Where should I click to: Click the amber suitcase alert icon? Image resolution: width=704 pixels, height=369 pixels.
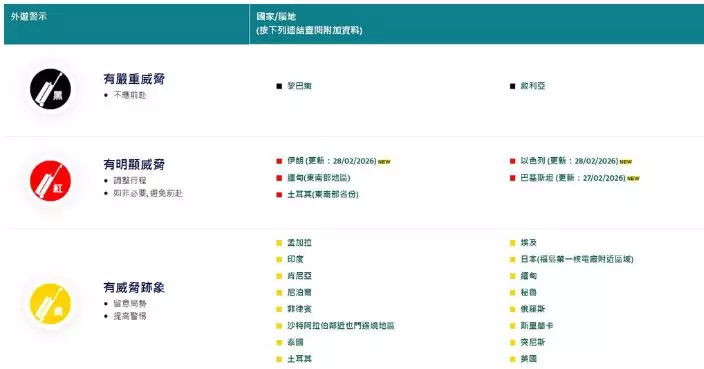click(50, 303)
